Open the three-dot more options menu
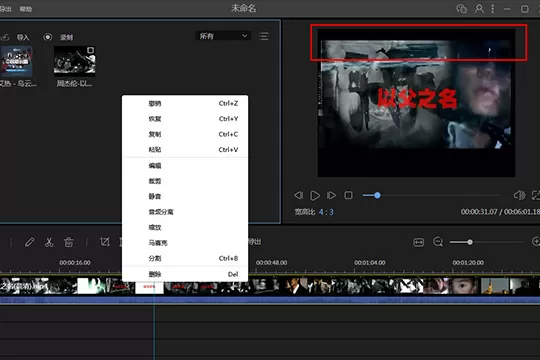 493,9
